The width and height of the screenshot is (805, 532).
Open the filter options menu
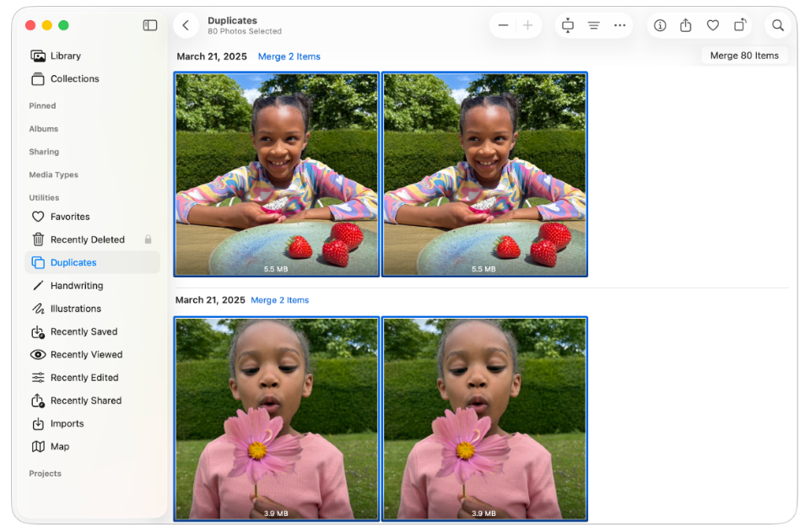pyautogui.click(x=594, y=25)
